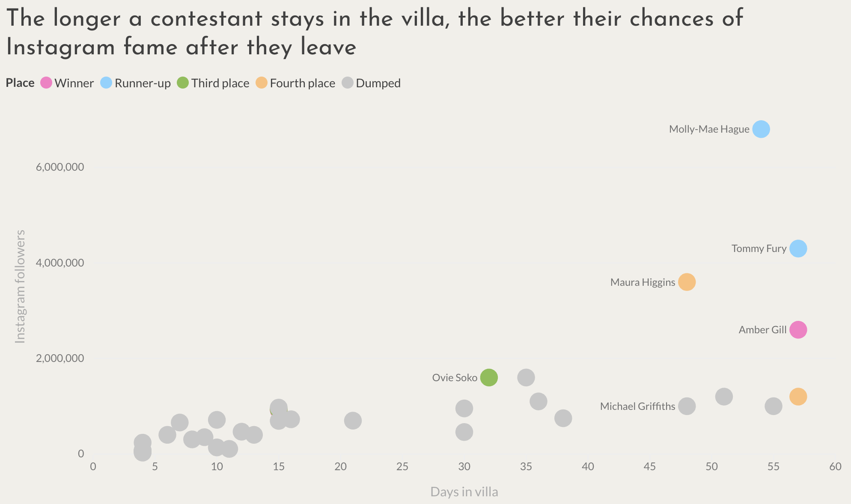Click Michael Griffiths's grey data point
The width and height of the screenshot is (851, 504).
pos(687,406)
